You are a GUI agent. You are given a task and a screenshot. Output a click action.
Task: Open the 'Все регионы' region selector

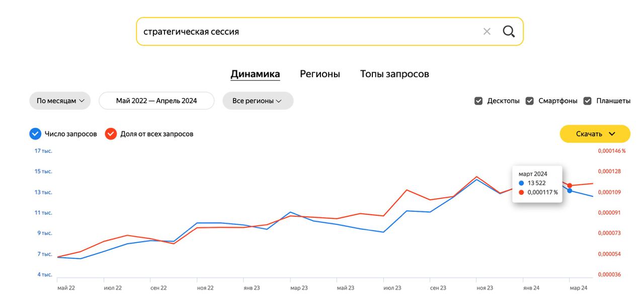[258, 101]
